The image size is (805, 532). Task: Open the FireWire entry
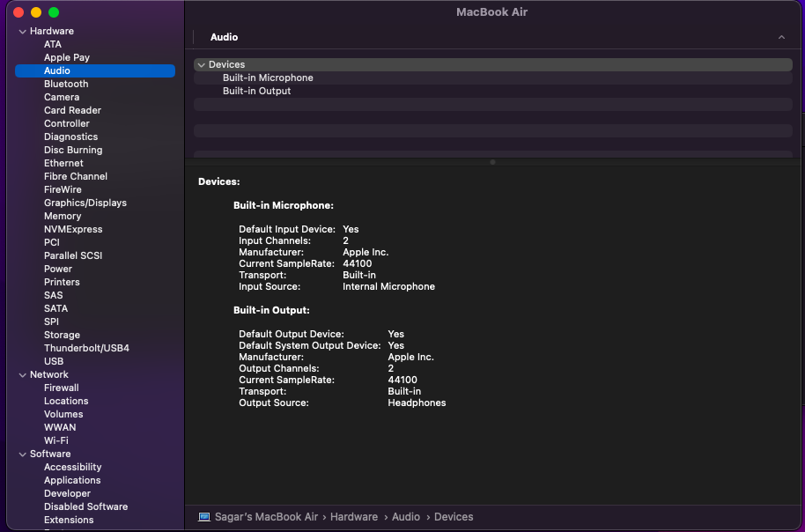click(63, 189)
